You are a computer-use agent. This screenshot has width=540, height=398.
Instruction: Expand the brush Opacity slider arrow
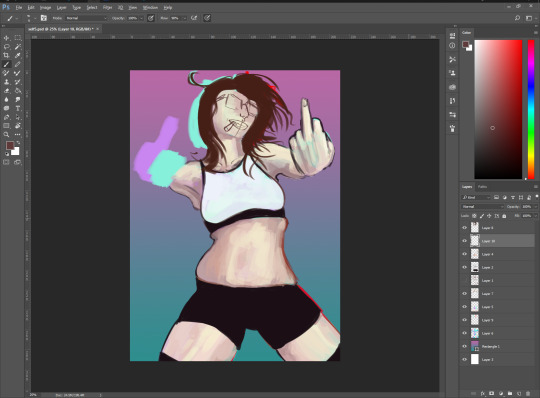141,18
